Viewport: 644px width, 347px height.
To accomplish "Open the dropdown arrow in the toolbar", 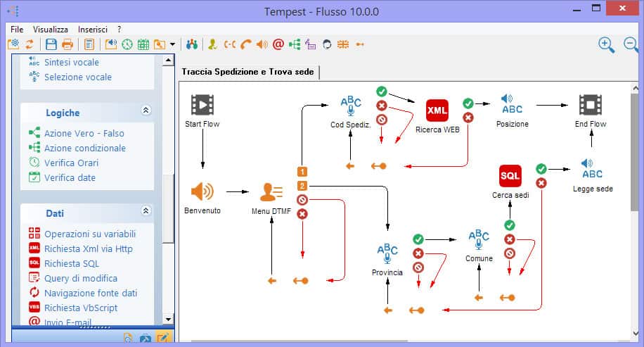I will 173,45.
